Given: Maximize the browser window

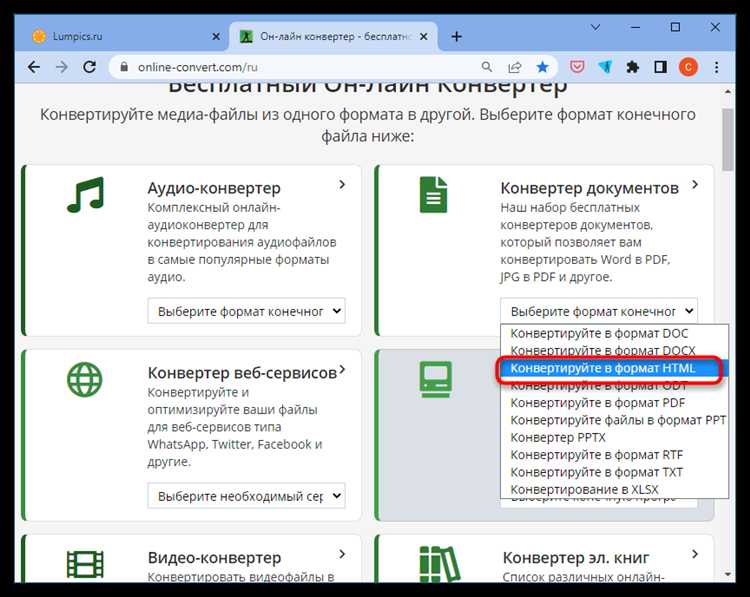Looking at the screenshot, I should click(675, 27).
